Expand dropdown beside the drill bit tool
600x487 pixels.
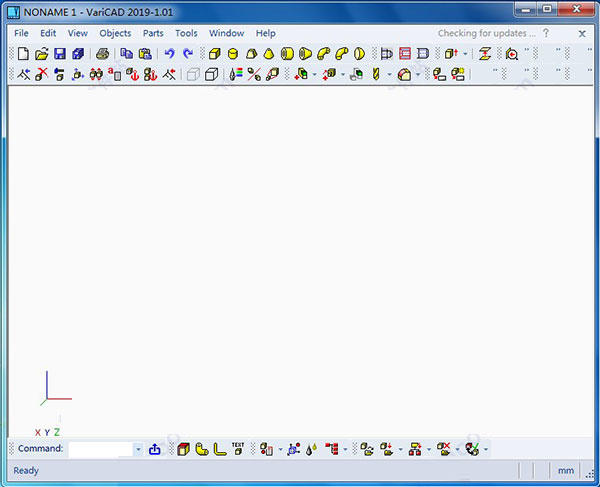[389, 74]
